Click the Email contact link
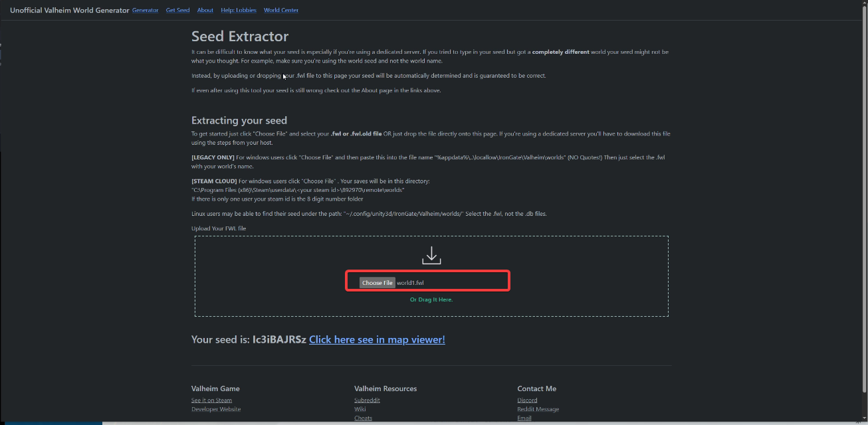868x425 pixels. (524, 418)
